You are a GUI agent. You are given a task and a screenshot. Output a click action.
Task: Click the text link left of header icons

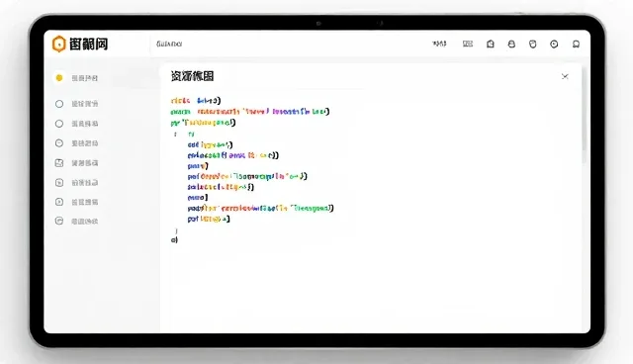click(439, 44)
